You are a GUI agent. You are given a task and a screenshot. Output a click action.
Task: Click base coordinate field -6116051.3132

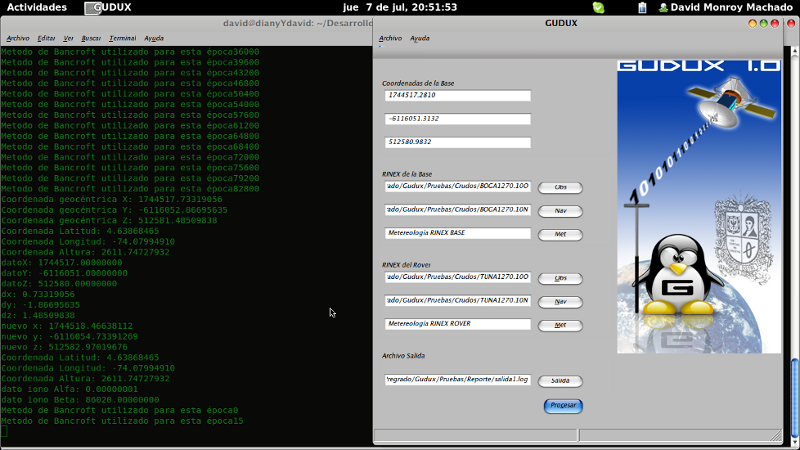click(458, 119)
